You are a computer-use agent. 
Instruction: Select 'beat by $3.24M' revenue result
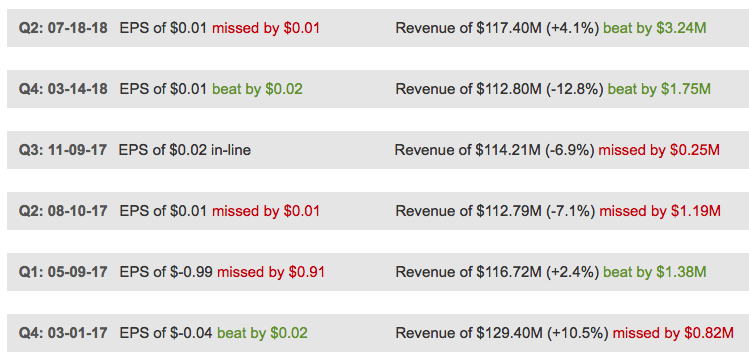654,28
